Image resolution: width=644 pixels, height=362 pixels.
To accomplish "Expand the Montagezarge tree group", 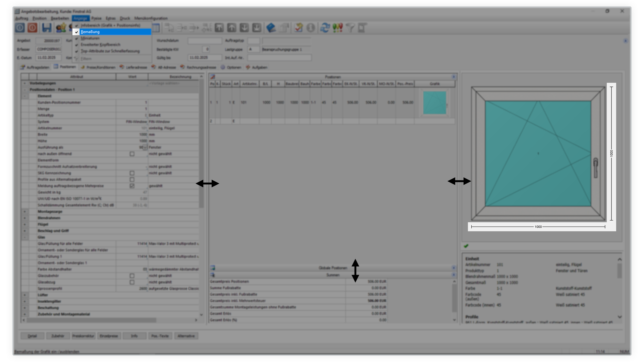I will [x=25, y=212].
